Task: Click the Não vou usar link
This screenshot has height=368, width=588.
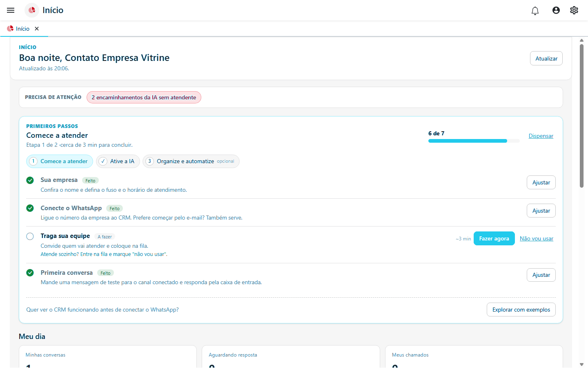Action: click(x=537, y=239)
